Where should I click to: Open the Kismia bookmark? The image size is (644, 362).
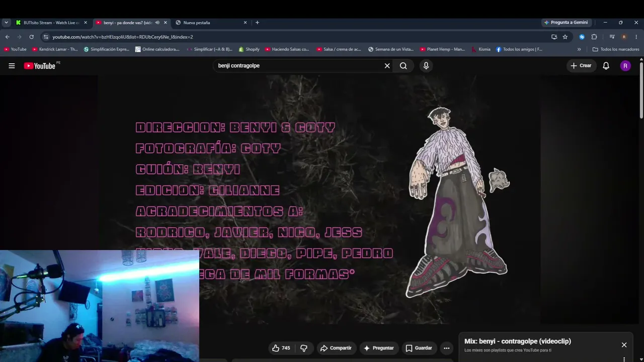pos(481,49)
